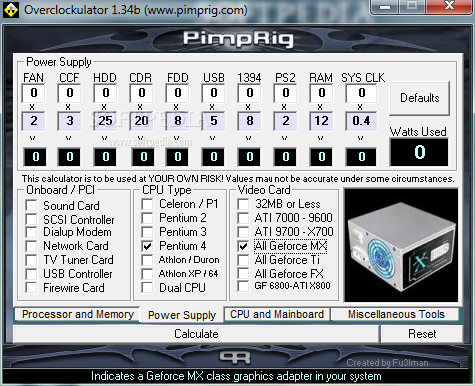Minimize the Overclockulator window
Screen dimensions: 475x386
(385, 7)
